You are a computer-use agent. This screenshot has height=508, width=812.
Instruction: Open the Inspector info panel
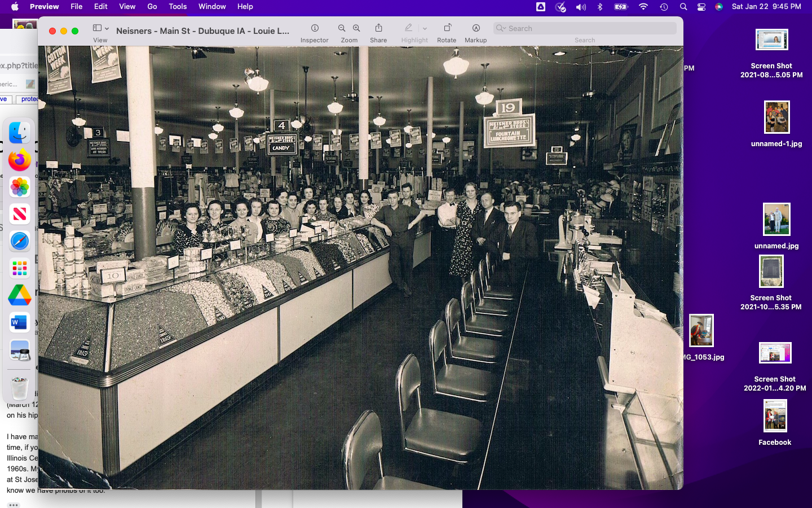tap(315, 28)
